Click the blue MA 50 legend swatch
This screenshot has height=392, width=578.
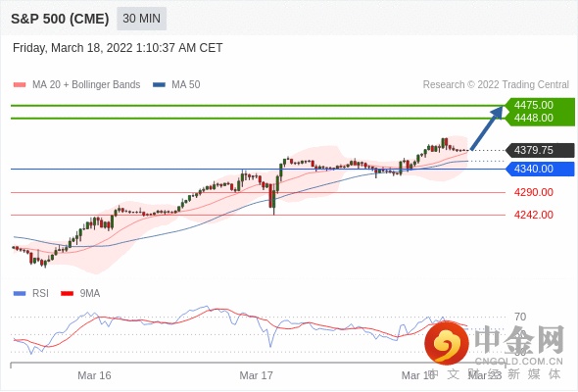pyautogui.click(x=160, y=85)
